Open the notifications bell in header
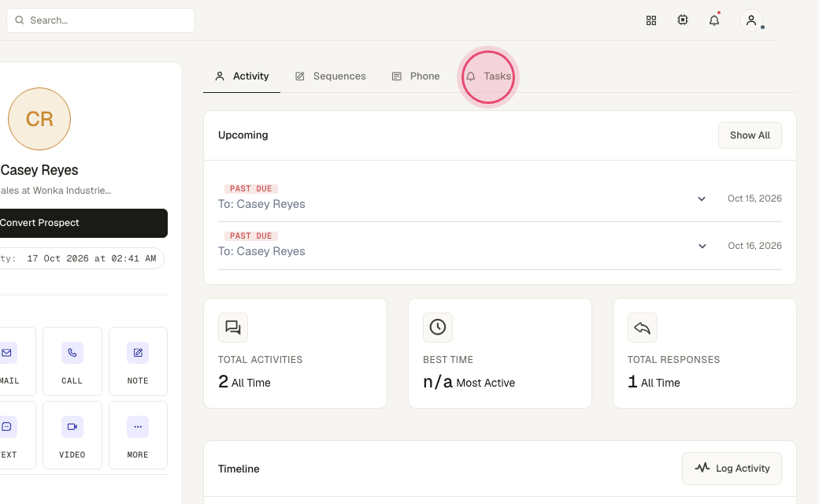 click(x=714, y=20)
